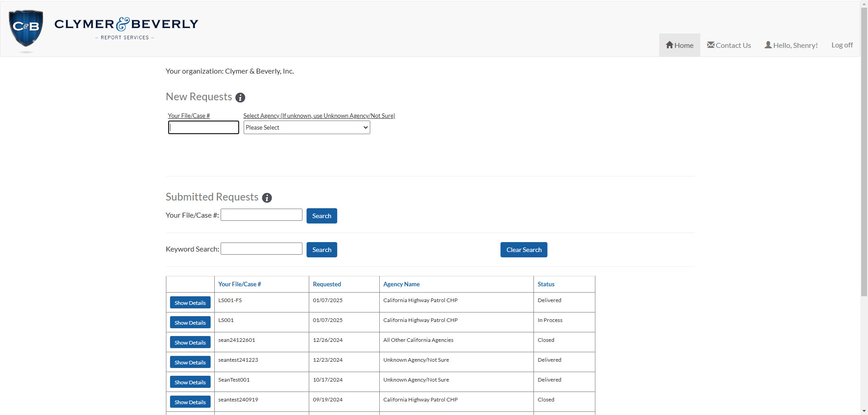Click the Home house icon in navigation
This screenshot has height=415, width=868.
(x=670, y=45)
